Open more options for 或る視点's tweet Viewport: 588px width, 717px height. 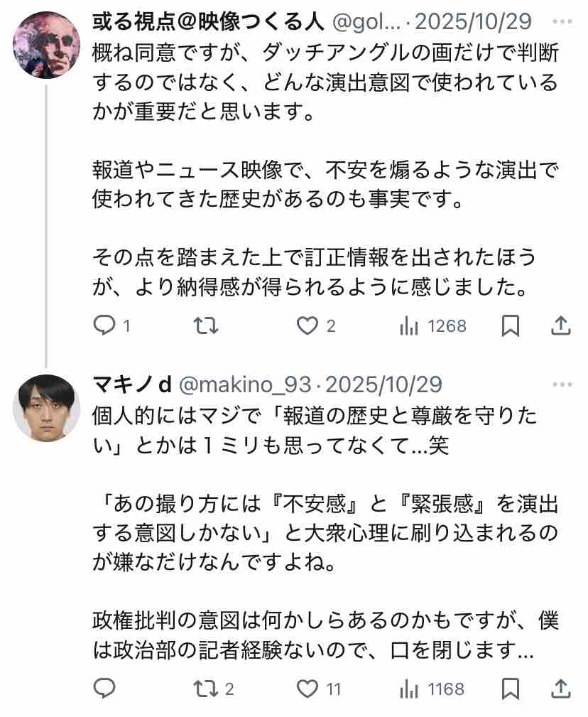pyautogui.click(x=562, y=21)
